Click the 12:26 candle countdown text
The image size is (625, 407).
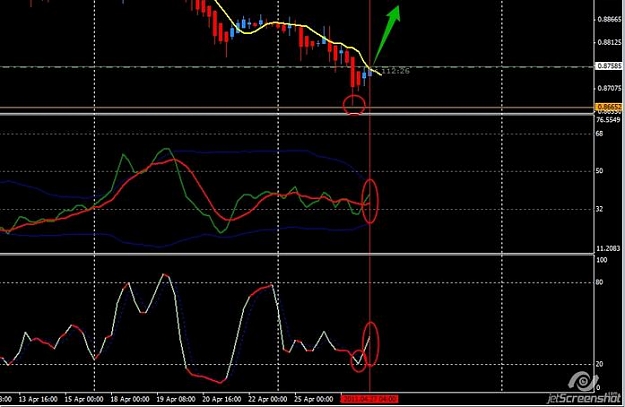397,71
